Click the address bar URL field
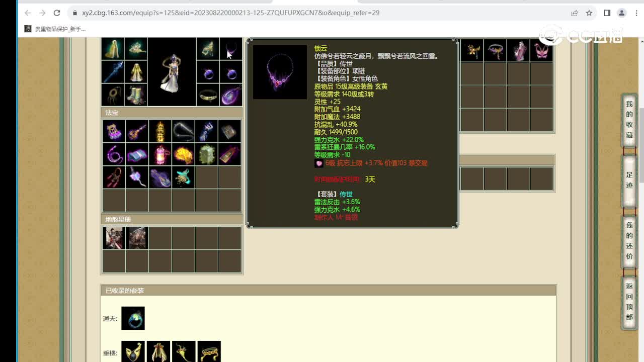The height and width of the screenshot is (362, 644). pos(322,13)
